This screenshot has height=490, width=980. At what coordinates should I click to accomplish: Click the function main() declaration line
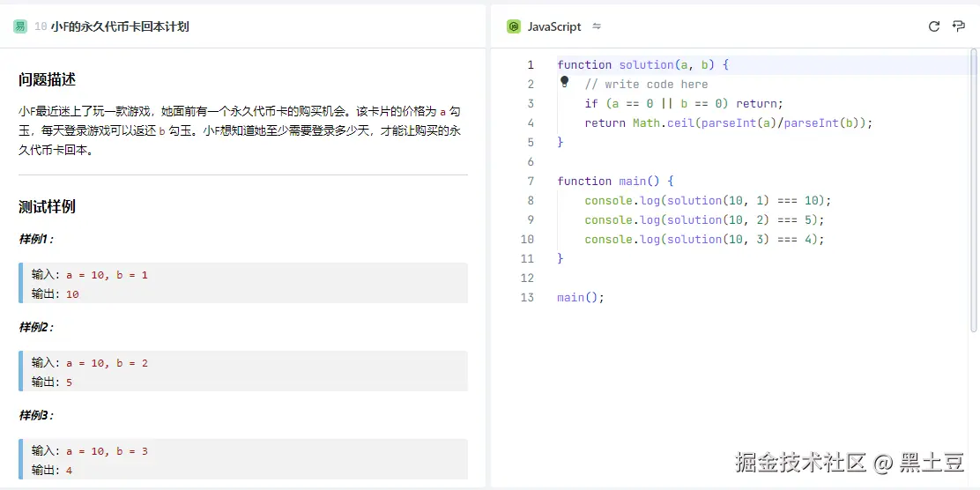click(615, 182)
